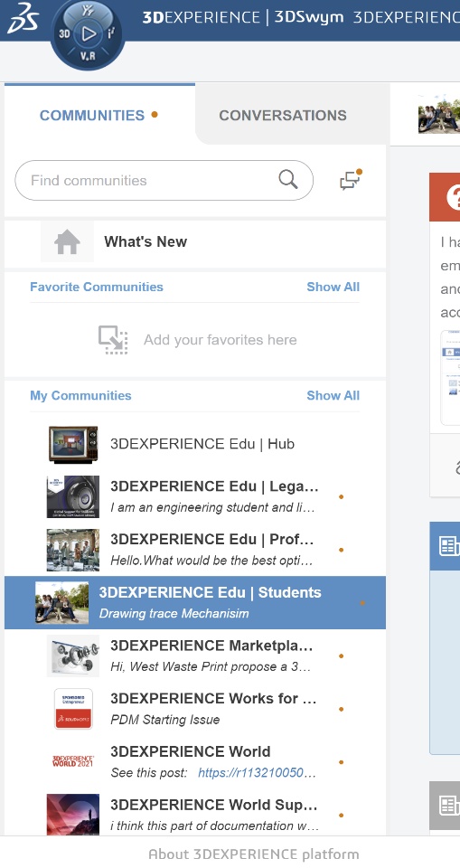Open the 3DEXPERIENCE World community
Screen dimensions: 460x868
(x=195, y=761)
